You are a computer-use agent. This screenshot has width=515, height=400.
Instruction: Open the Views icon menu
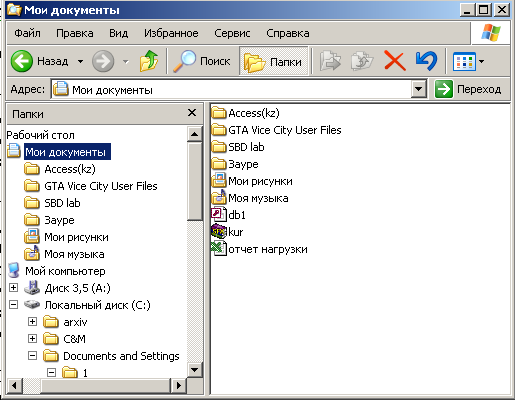click(468, 61)
